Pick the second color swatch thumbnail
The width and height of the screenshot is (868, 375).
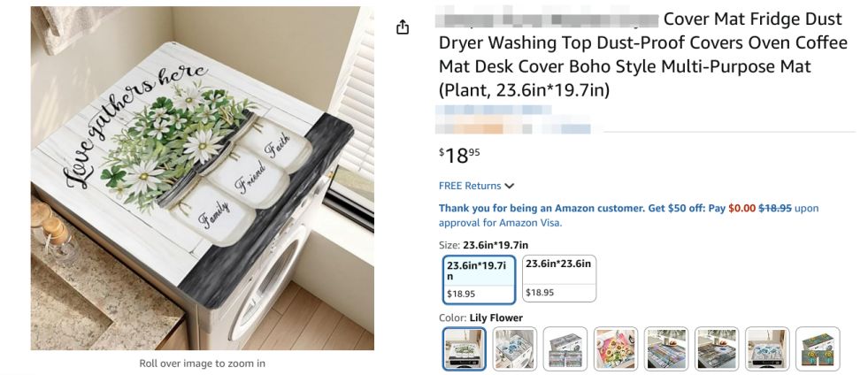pos(514,348)
